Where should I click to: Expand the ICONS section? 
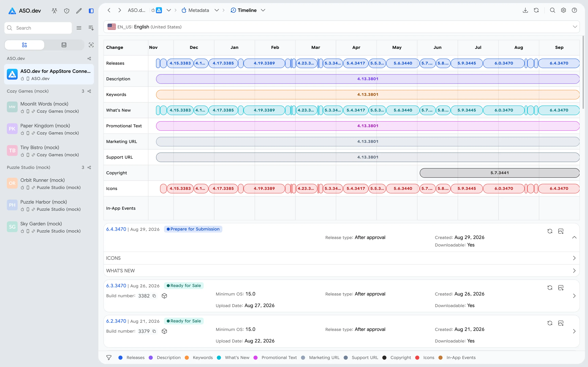click(x=341, y=258)
